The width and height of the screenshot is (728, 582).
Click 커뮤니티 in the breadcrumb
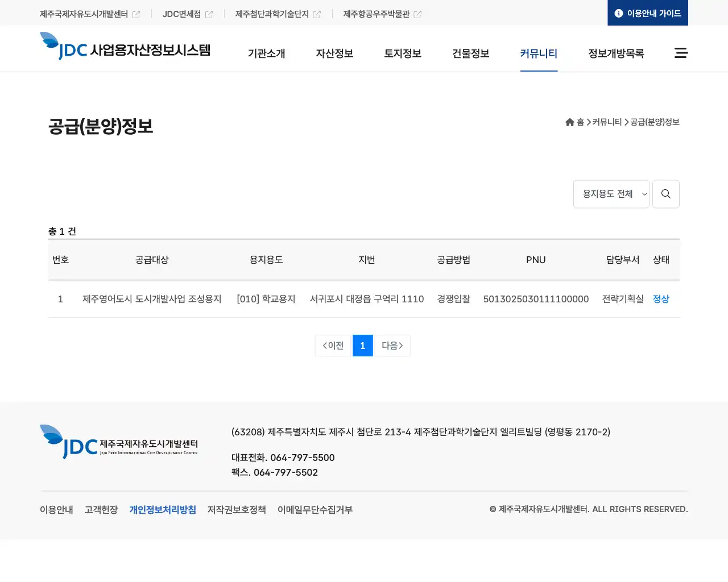point(607,122)
